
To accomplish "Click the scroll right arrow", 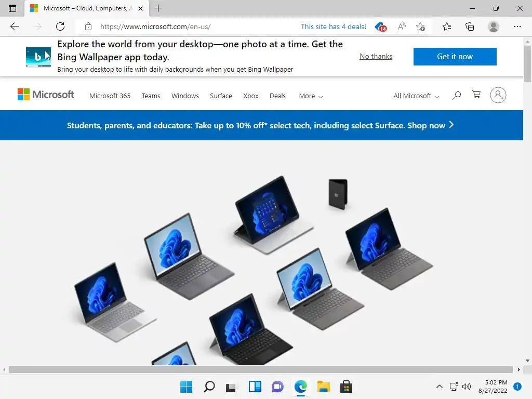I will click(519, 369).
